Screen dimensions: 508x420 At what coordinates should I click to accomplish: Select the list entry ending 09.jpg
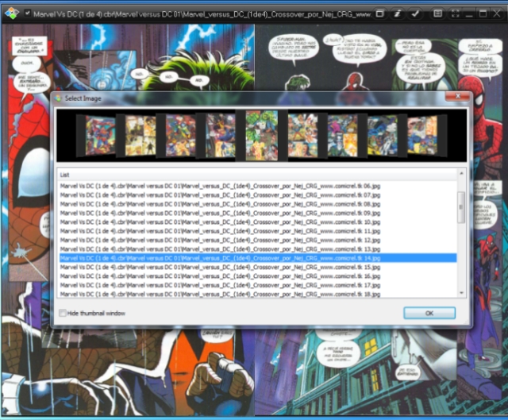pos(258,214)
